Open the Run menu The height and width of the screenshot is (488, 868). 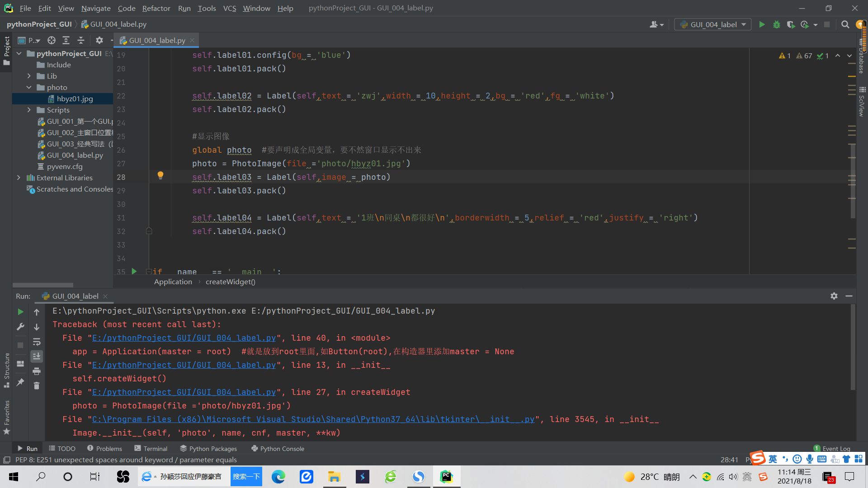pyautogui.click(x=184, y=8)
